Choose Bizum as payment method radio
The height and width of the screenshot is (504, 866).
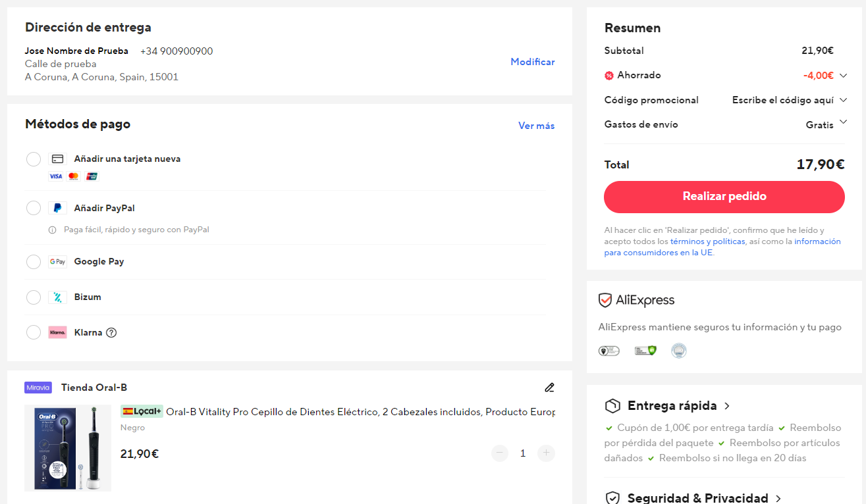point(34,297)
